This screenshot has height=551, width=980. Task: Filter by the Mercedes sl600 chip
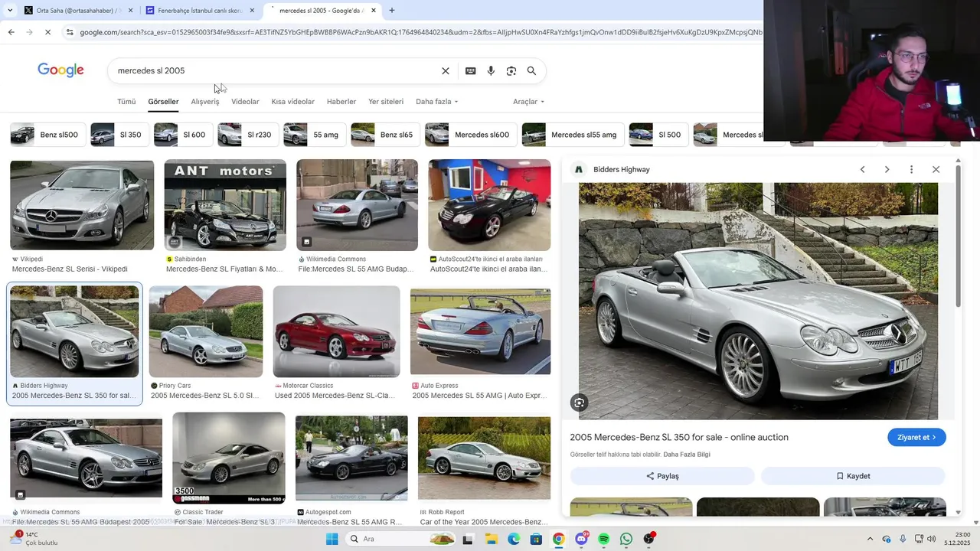pyautogui.click(x=470, y=135)
